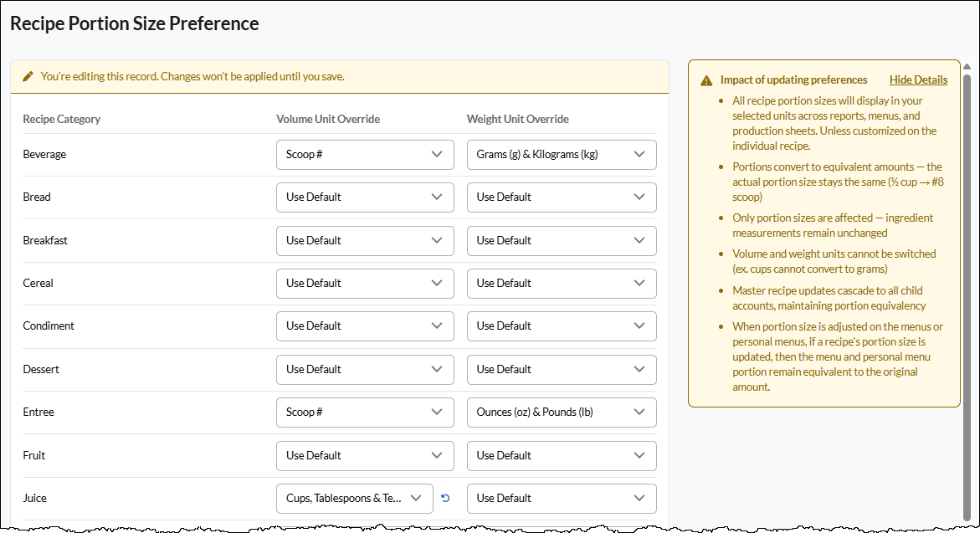Image resolution: width=980 pixels, height=533 pixels.
Task: Hide the impact details panel
Action: (x=918, y=80)
